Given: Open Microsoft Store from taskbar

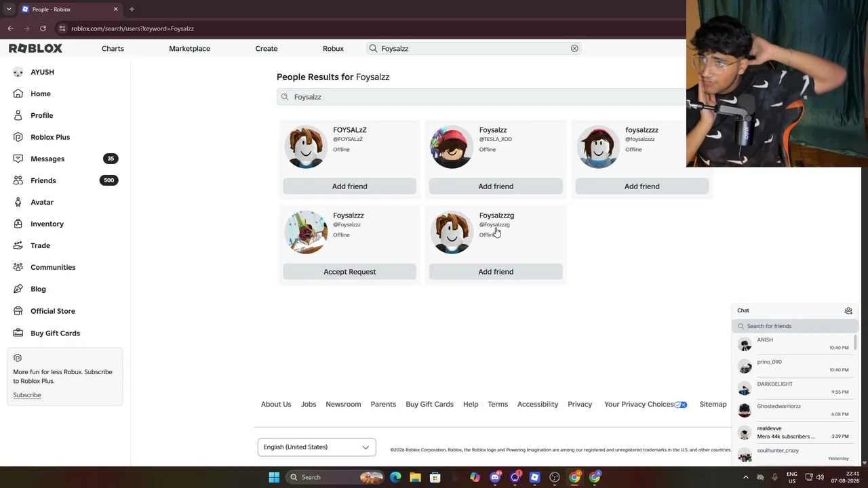Looking at the screenshot, I should (x=435, y=477).
